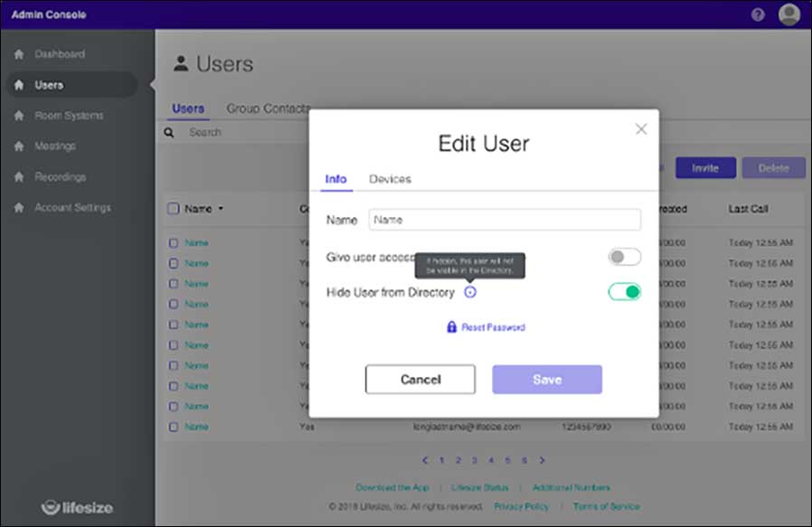This screenshot has width=812, height=527.
Task: Go to Room Systems in sidebar
Action: [x=69, y=116]
